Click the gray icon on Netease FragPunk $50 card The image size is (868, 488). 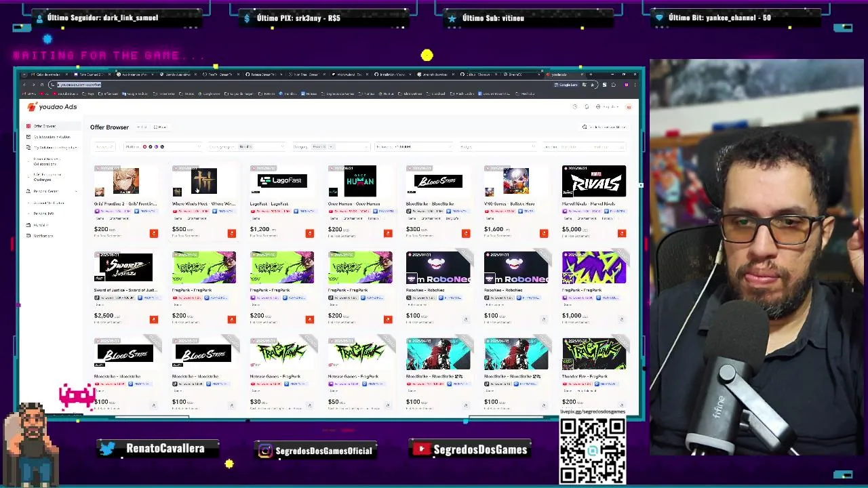point(388,405)
